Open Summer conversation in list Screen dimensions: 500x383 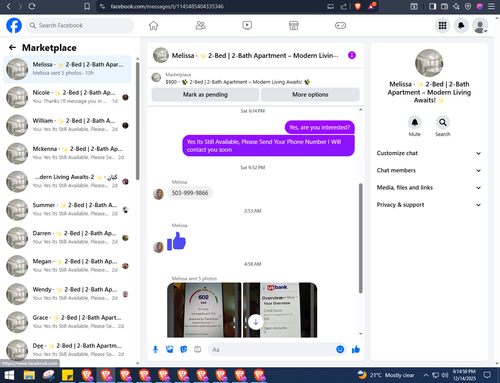pyautogui.click(x=67, y=210)
